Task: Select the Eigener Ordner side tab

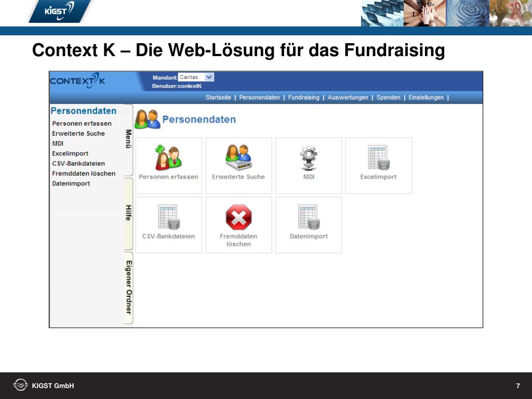Action: click(x=128, y=287)
